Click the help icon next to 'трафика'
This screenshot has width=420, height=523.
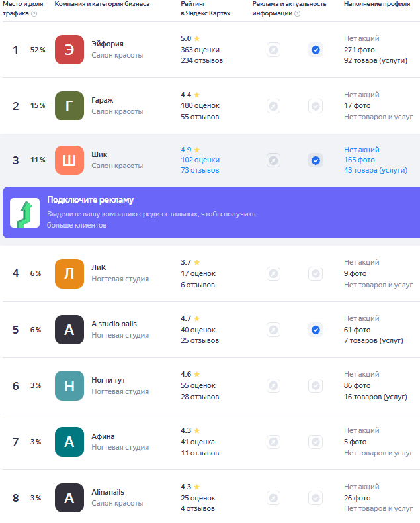(34, 13)
